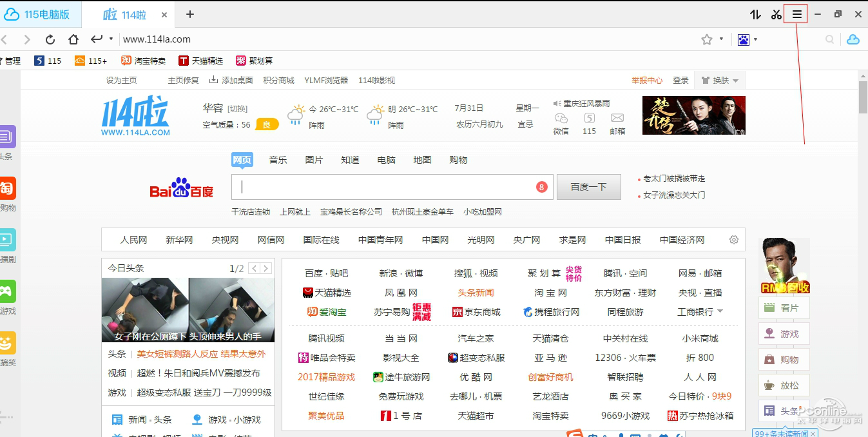
Task: Switch to the 115电脑版 tab
Action: point(41,14)
